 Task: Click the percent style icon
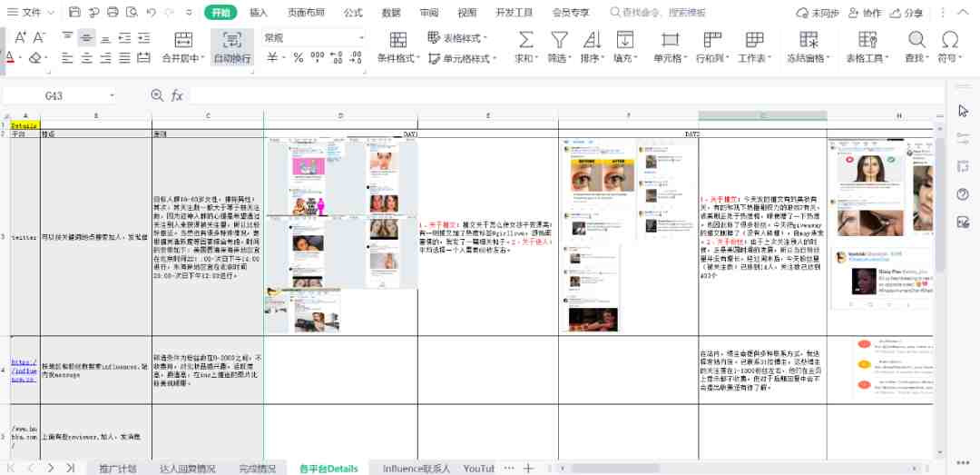pyautogui.click(x=297, y=57)
